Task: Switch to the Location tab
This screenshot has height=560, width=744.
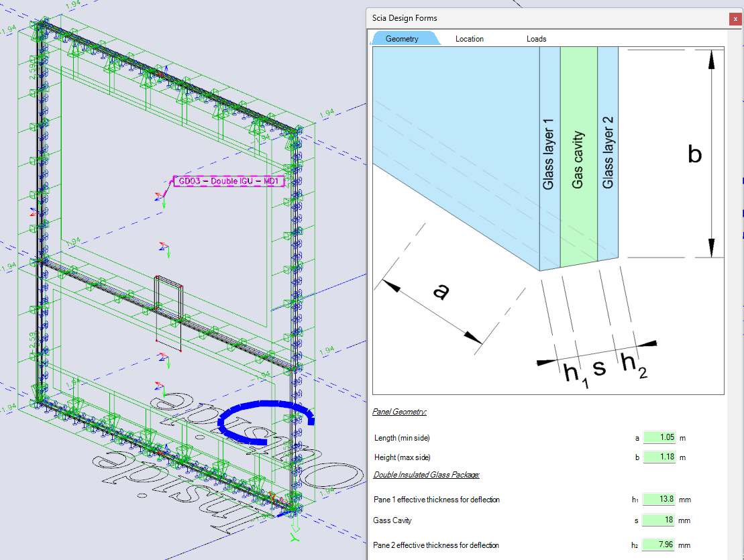Action: [x=469, y=39]
